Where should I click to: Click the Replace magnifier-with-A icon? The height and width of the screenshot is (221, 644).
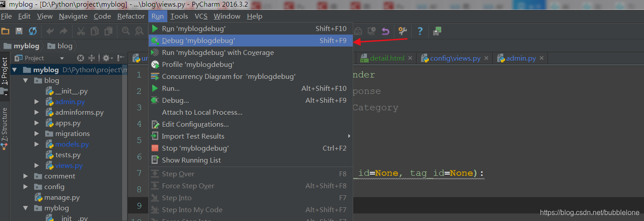[140, 31]
